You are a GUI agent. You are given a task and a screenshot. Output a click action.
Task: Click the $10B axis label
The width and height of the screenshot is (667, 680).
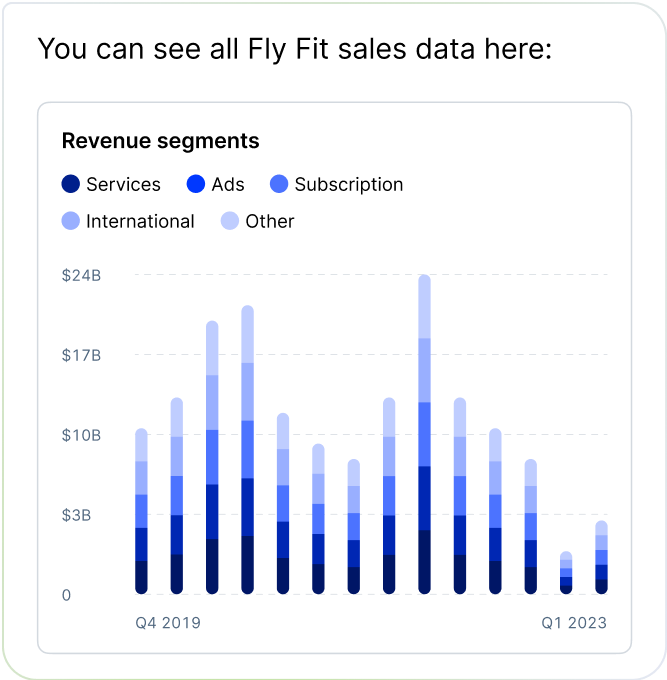pos(81,435)
